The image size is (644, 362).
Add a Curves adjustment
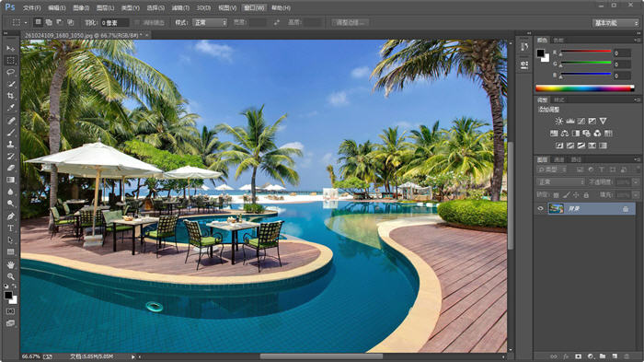[x=581, y=121]
